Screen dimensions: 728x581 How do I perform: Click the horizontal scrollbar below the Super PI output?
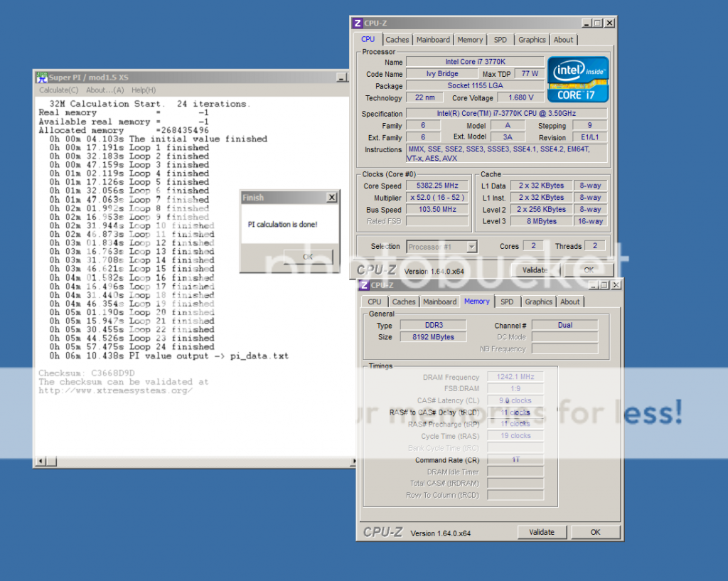[x=192, y=462]
